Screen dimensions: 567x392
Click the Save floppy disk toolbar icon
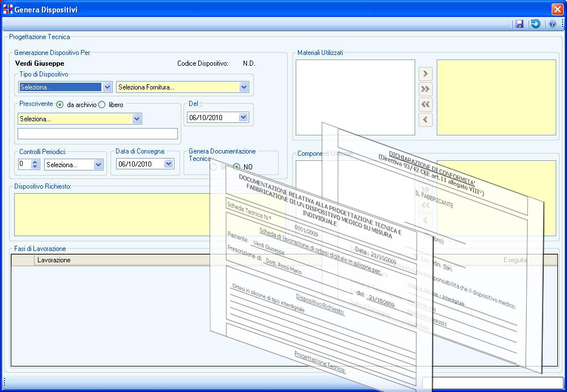(x=519, y=24)
